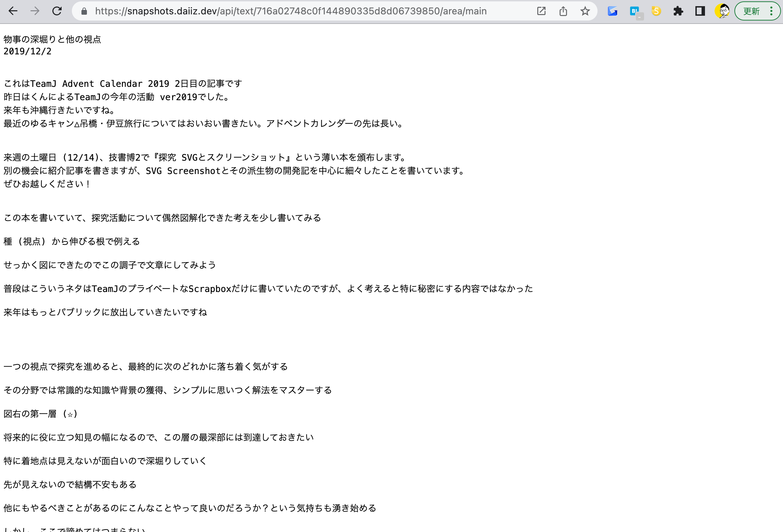Reload the current page
The width and height of the screenshot is (783, 532).
click(x=57, y=11)
